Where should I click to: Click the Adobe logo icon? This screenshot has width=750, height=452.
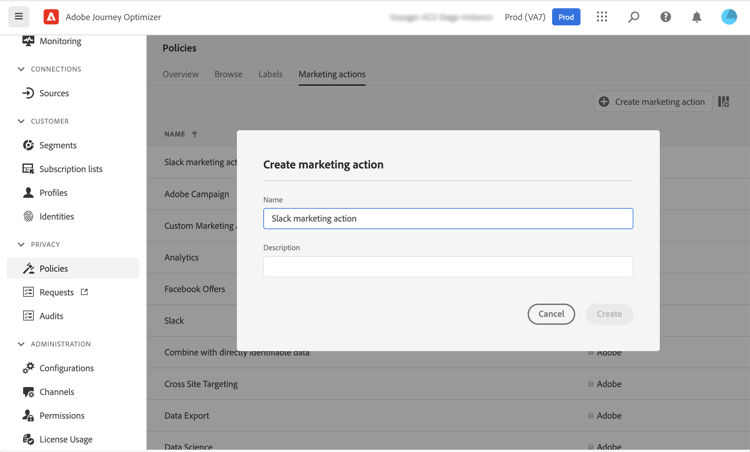point(51,17)
